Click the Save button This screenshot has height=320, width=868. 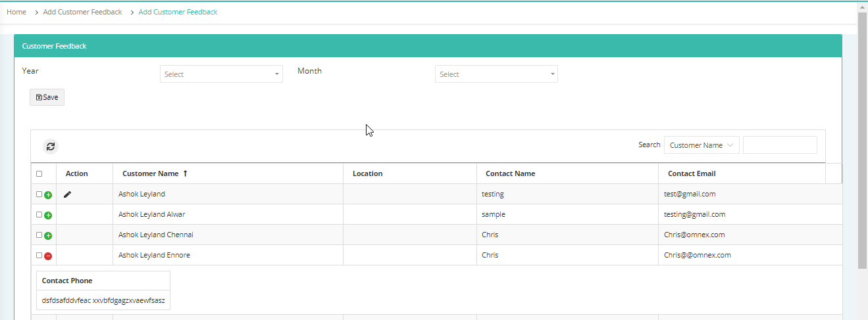point(47,97)
